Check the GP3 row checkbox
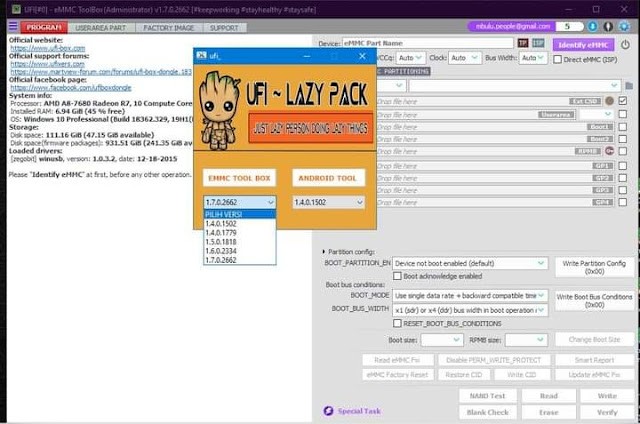Image resolution: width=640 pixels, height=424 pixels. click(623, 190)
